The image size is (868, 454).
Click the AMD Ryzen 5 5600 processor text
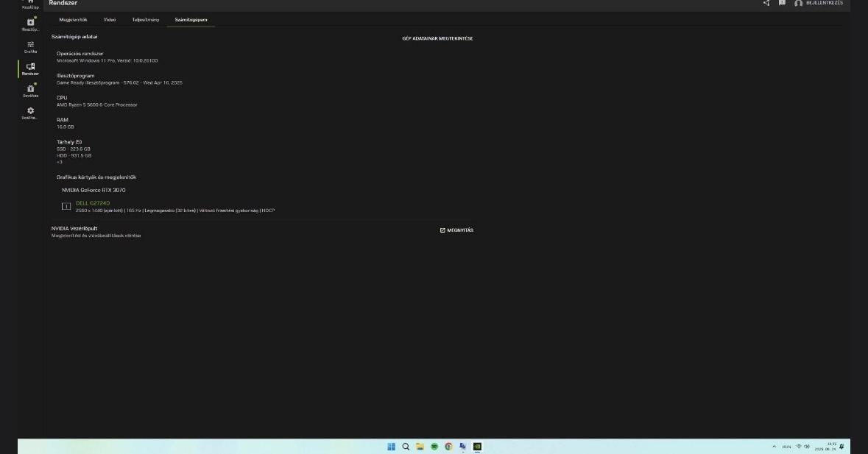[x=97, y=105]
